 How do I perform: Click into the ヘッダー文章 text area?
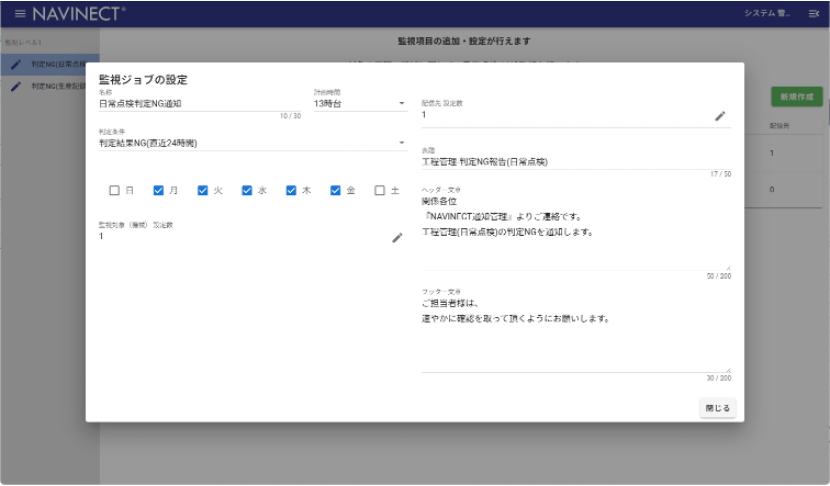(576, 232)
